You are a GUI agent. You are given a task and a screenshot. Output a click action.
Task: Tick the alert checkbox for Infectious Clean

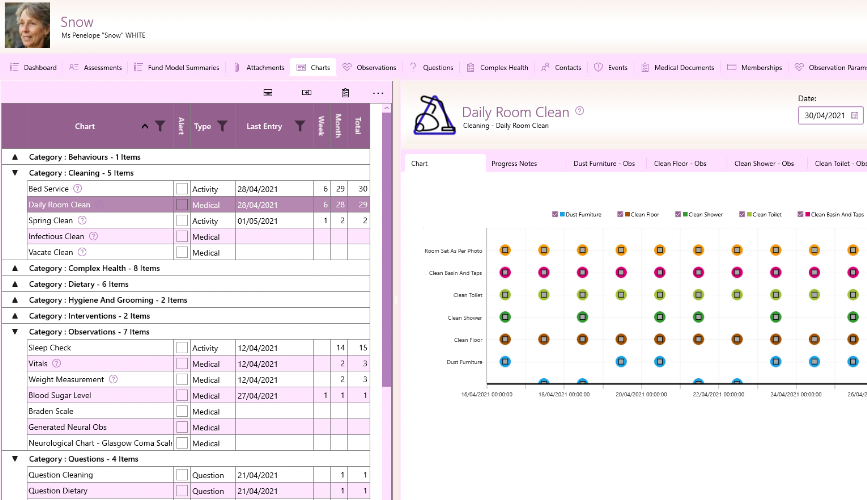coord(181,236)
